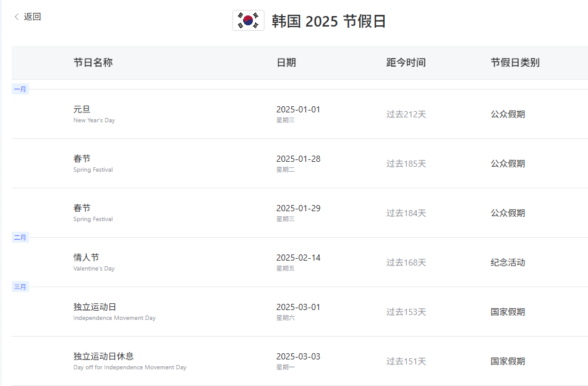Select the 春节 row dated 2025-01-29
This screenshot has height=386, width=588.
(82, 209)
